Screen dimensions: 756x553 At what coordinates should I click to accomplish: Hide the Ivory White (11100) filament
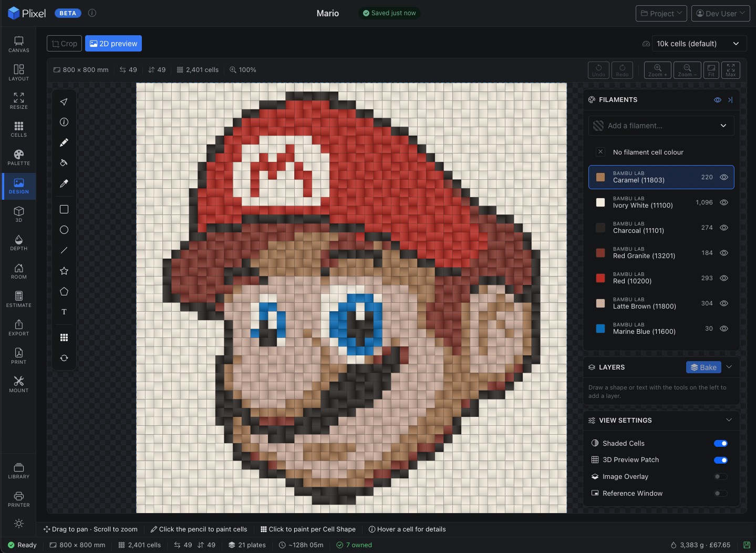point(724,202)
